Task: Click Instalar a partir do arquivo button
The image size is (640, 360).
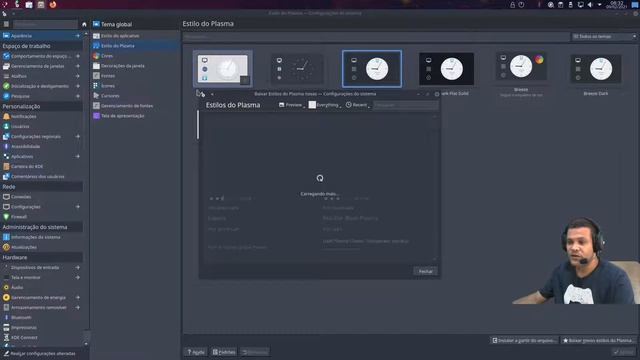Action: click(x=524, y=340)
